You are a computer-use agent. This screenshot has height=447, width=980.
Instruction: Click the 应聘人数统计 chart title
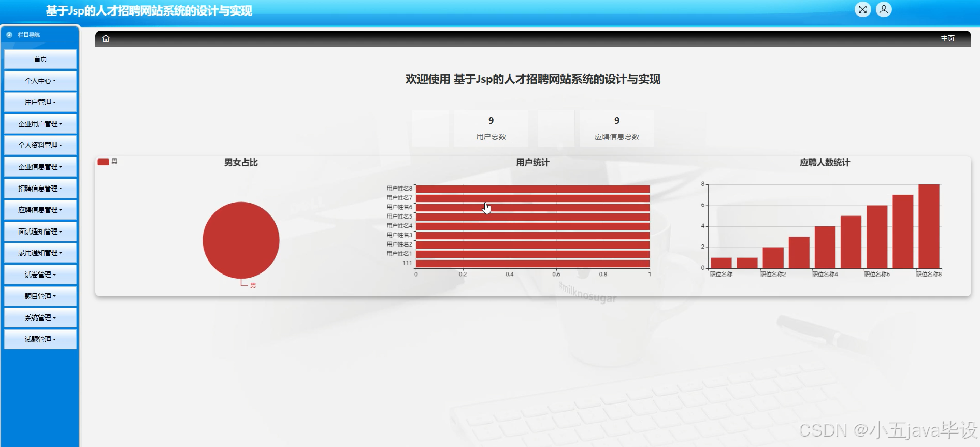pos(825,163)
